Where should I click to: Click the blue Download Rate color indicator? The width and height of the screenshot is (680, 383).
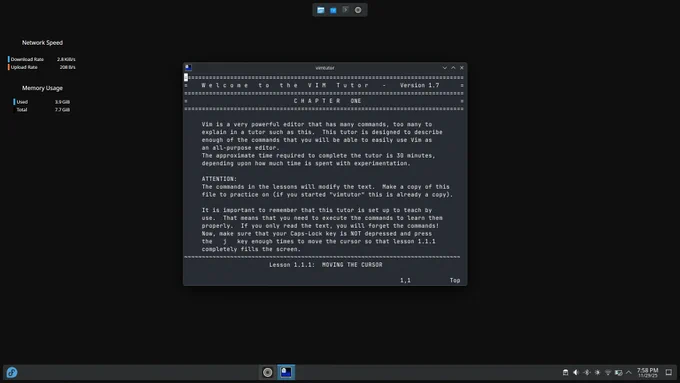point(8,59)
